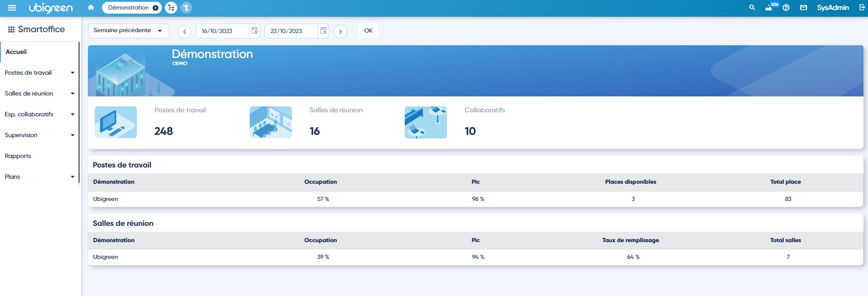This screenshot has height=296, width=868.
Task: Click the Collaboratifs count 10
Action: 470,131
